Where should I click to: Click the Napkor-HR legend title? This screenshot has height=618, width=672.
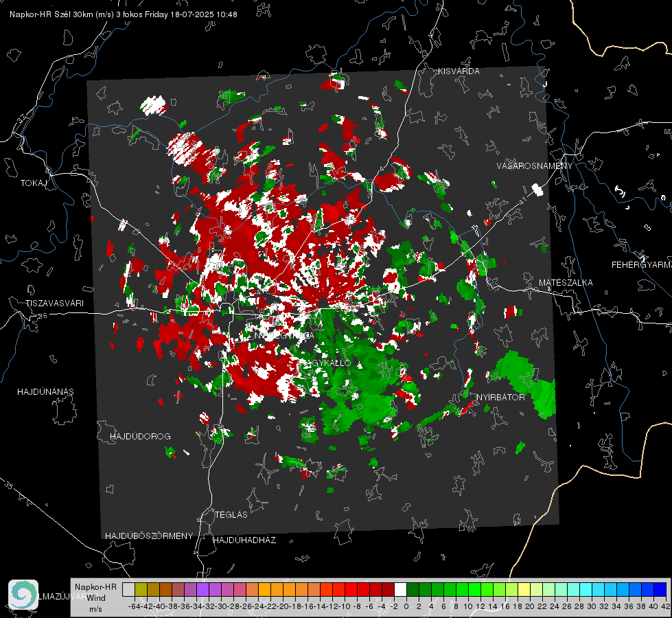point(95,587)
